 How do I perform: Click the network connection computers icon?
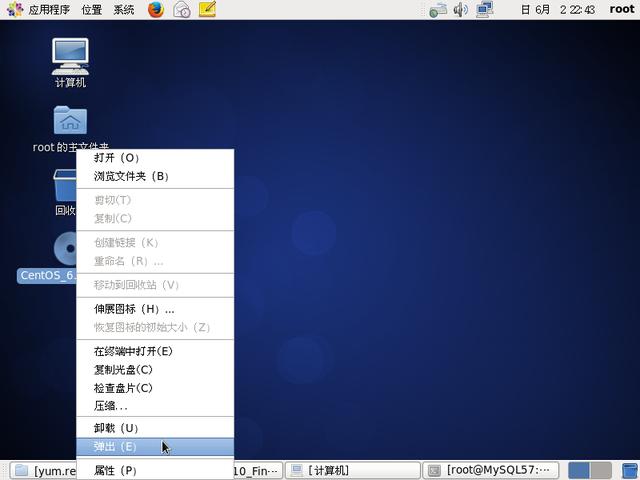pos(484,9)
